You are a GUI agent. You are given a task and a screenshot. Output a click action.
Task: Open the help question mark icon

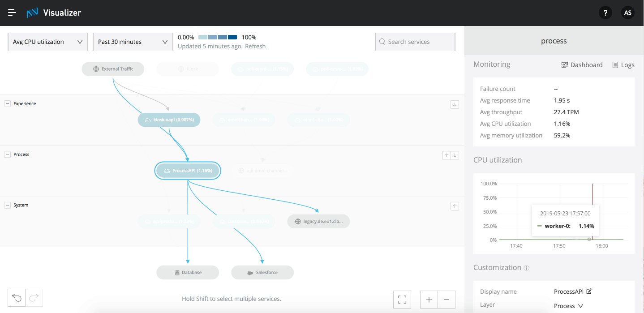[605, 13]
